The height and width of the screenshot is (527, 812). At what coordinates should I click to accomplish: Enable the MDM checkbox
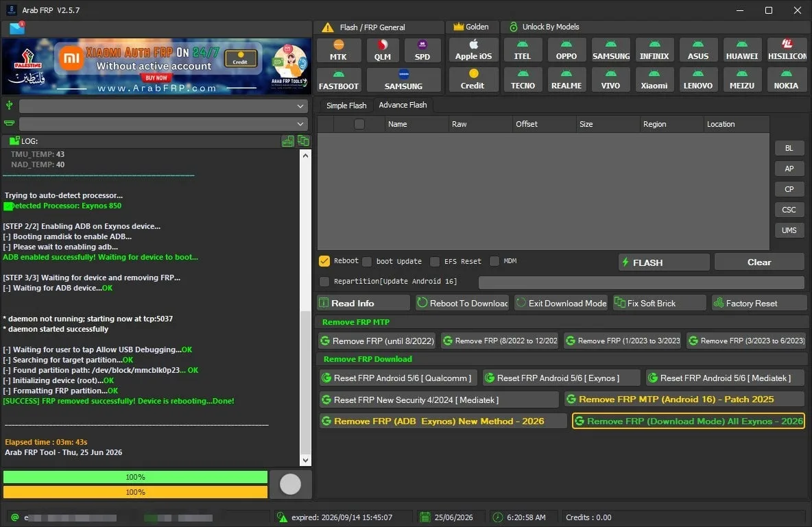(x=494, y=261)
